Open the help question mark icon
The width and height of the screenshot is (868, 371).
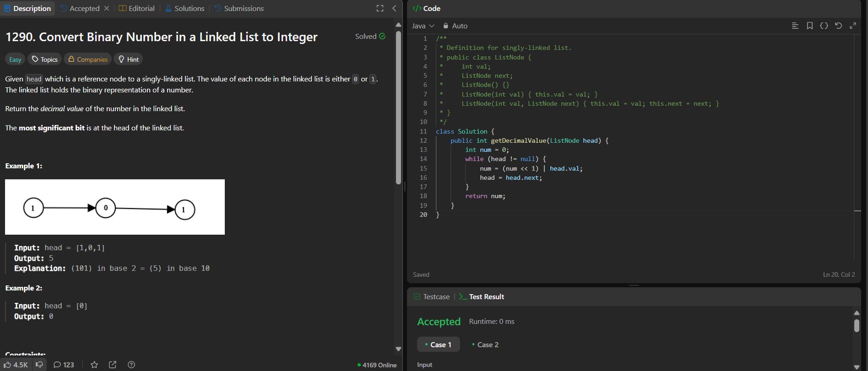pyautogui.click(x=131, y=365)
